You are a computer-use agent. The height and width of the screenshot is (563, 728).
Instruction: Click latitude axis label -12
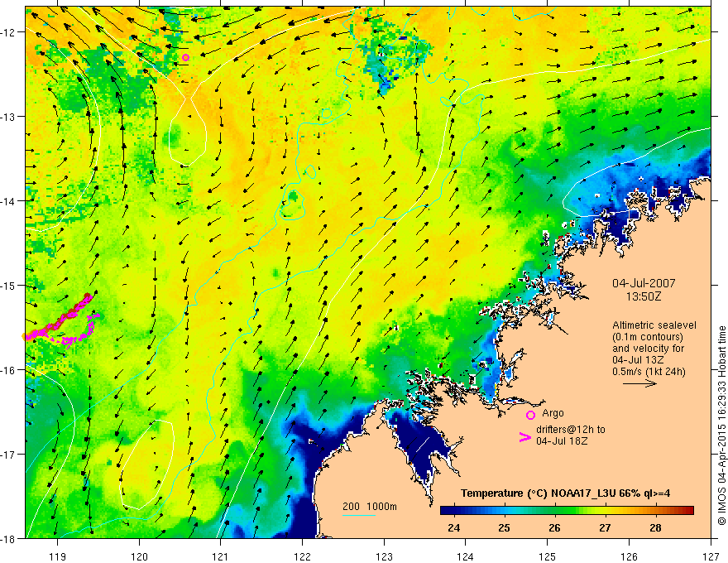point(8,32)
